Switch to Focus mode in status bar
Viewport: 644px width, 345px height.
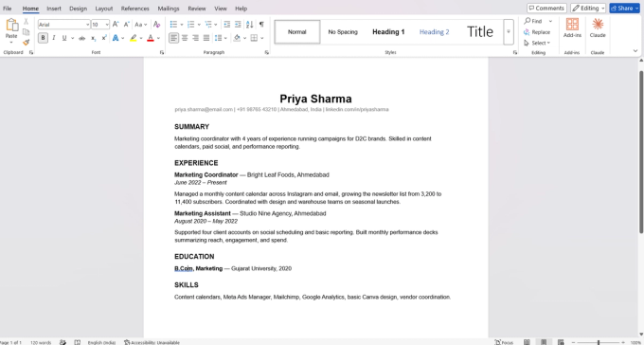(x=504, y=342)
